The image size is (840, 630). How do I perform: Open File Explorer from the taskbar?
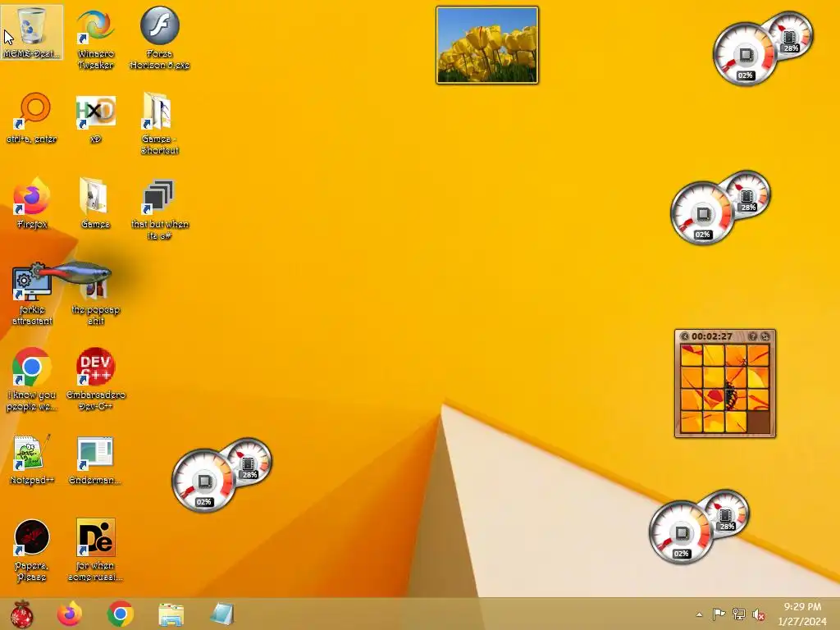[171, 614]
